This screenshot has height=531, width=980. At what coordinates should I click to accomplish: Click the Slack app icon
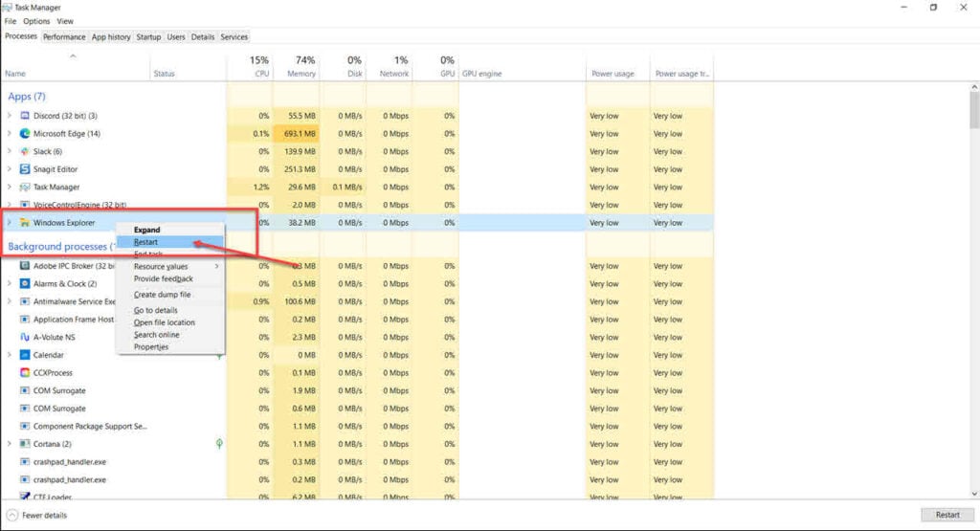coord(25,151)
